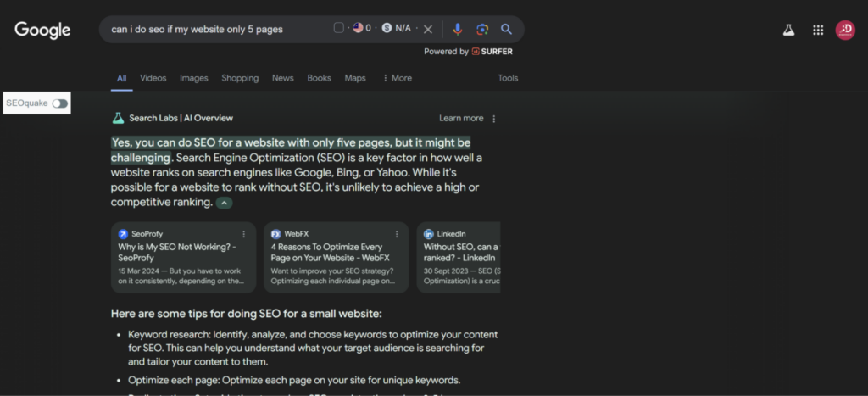Viewport: 868px width, 396px height.
Task: Click the magnifying glass search button
Action: coord(506,29)
